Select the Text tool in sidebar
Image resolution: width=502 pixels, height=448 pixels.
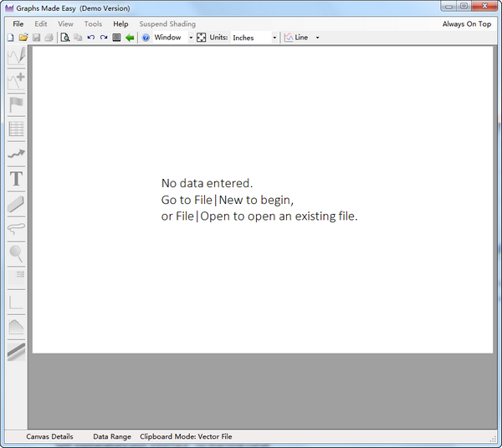[16, 178]
